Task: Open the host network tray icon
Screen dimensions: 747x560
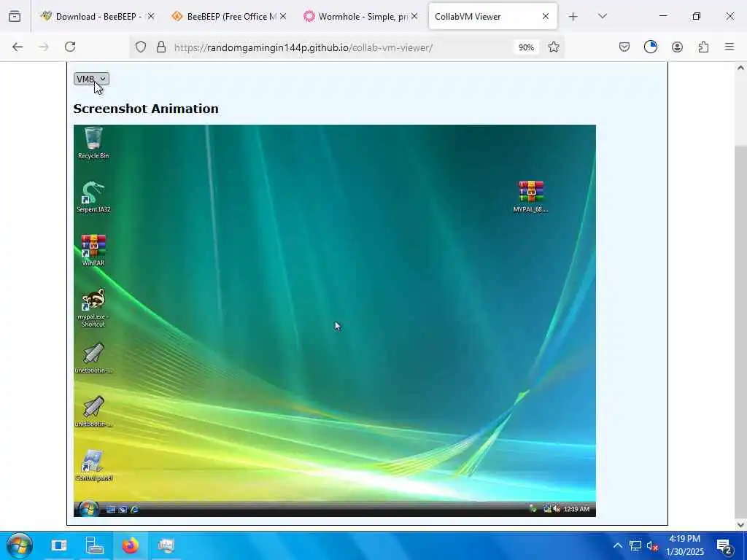Action: coord(635,545)
